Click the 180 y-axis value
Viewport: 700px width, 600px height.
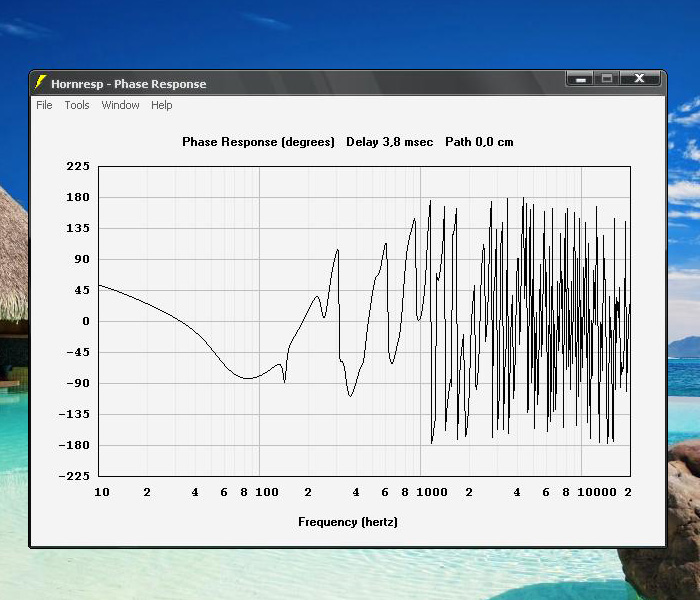click(78, 197)
